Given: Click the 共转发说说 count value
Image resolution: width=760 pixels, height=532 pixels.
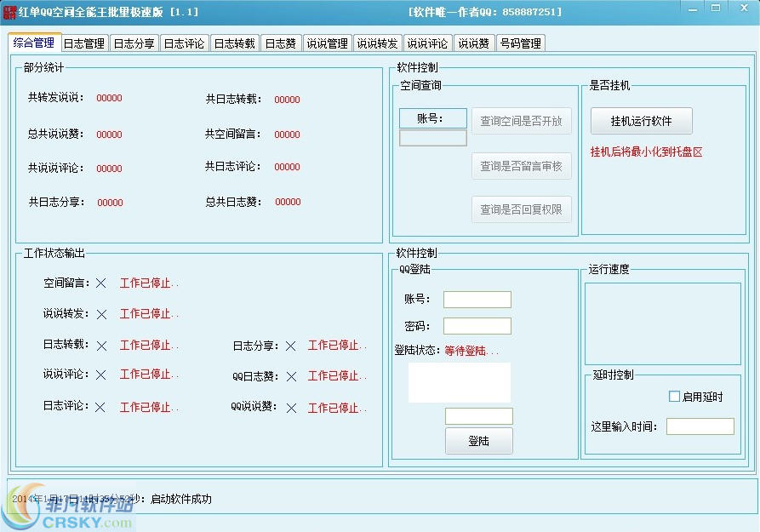Looking at the screenshot, I should 109,98.
